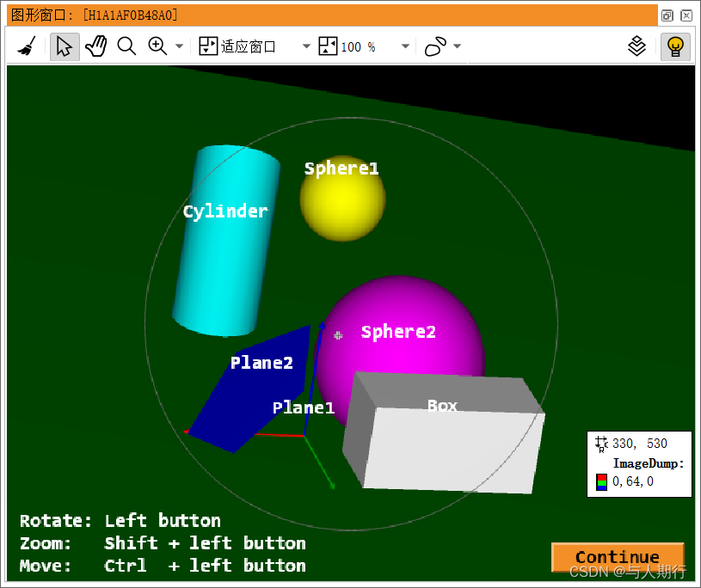Click the layers stack icon

click(637, 46)
